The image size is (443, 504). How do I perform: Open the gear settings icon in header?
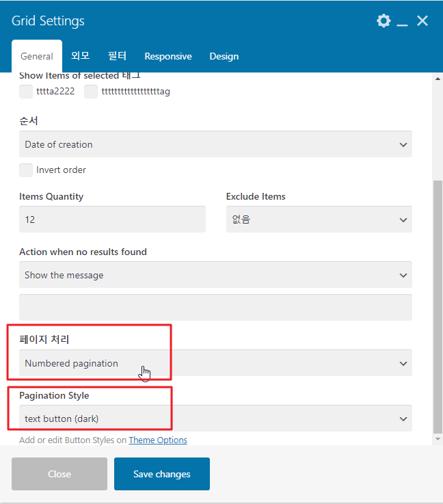384,21
